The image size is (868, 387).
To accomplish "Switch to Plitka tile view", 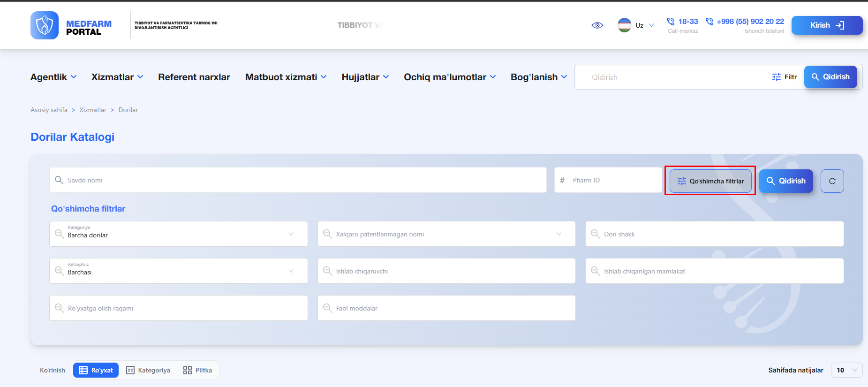I will [197, 370].
